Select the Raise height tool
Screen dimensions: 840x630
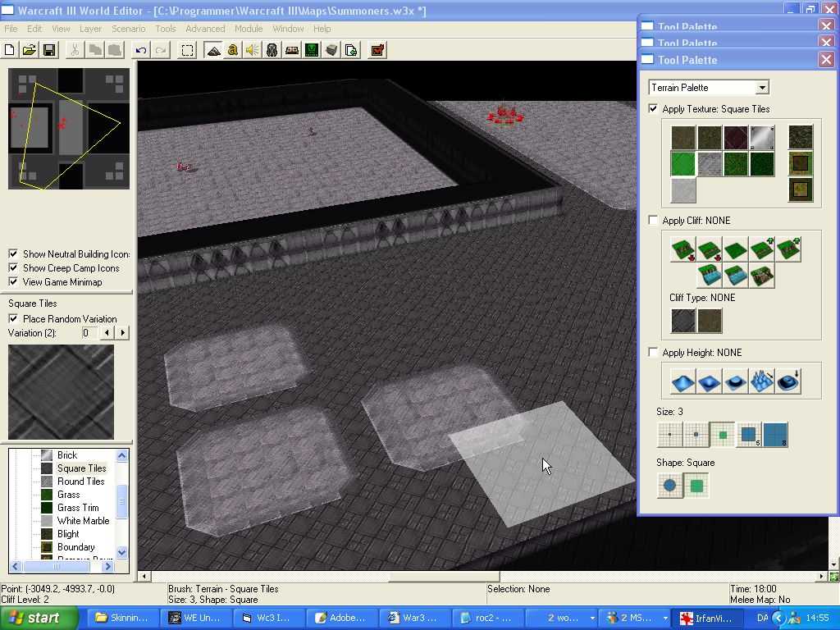point(683,382)
